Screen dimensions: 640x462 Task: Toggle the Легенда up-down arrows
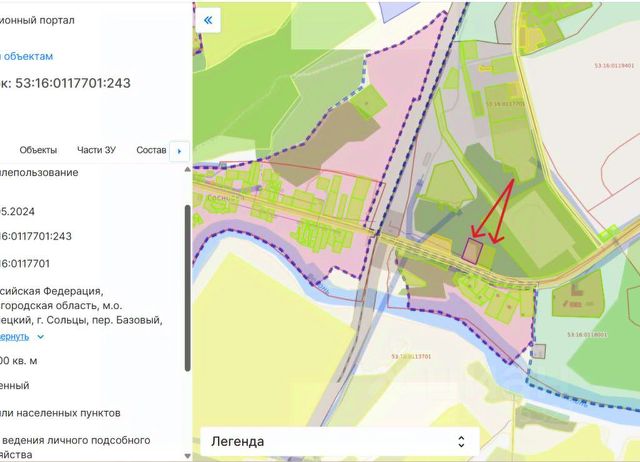pyautogui.click(x=461, y=441)
